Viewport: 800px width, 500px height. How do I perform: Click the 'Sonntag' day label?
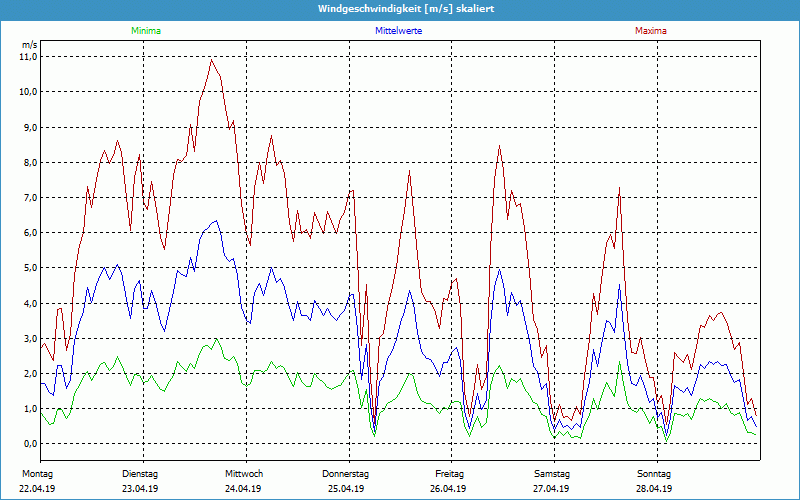654,474
